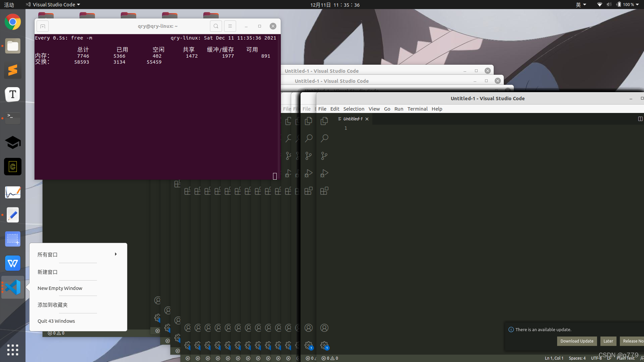Open the system status menu
The image size is (644, 362).
click(x=619, y=5)
